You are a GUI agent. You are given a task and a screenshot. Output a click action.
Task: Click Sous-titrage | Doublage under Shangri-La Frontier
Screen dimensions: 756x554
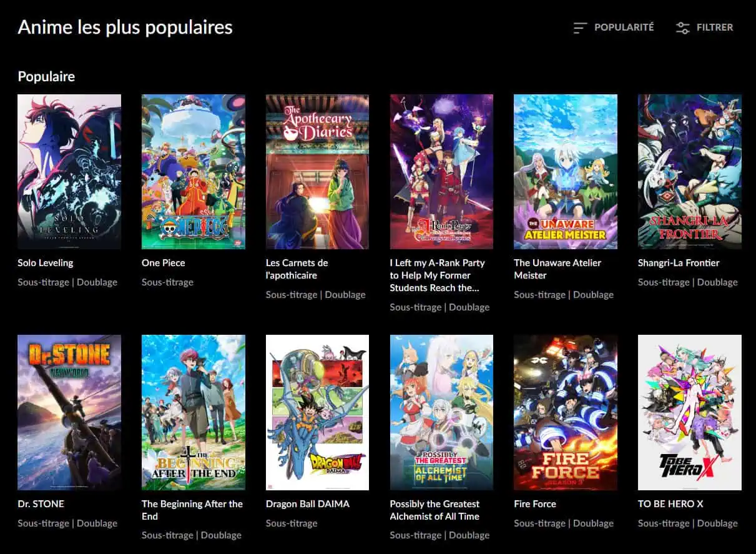688,282
